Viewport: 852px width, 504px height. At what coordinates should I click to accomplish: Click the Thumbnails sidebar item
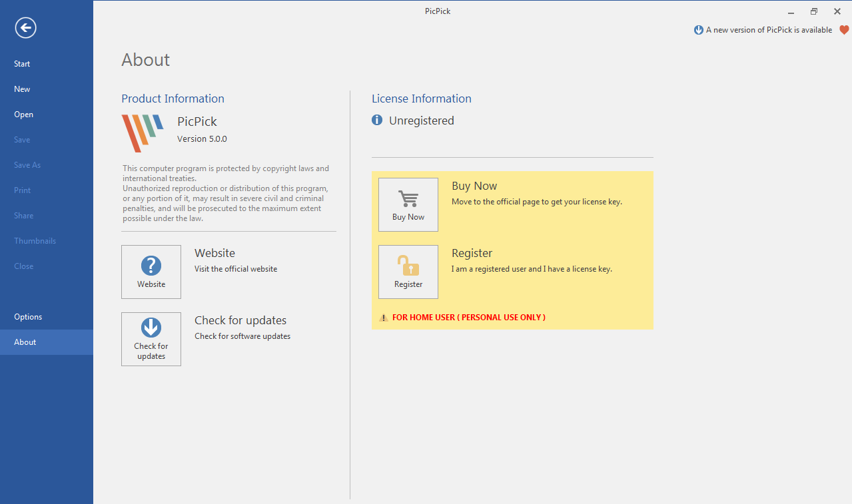click(x=47, y=241)
